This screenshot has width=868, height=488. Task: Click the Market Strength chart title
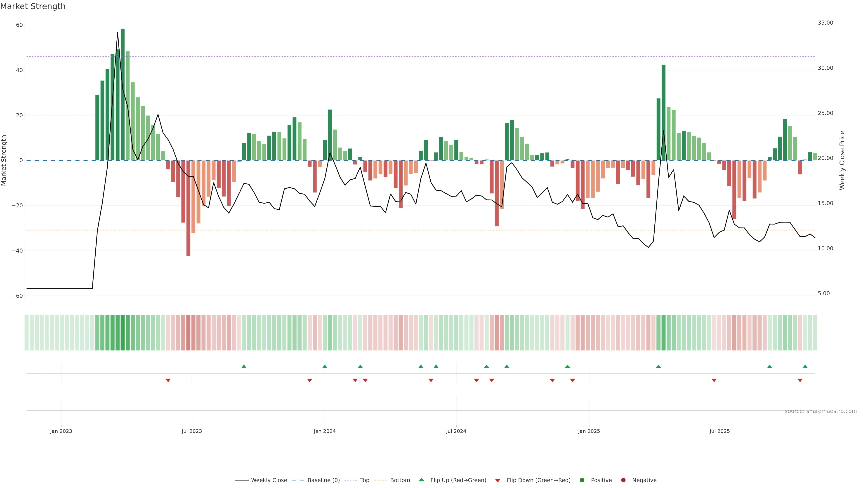click(x=33, y=6)
